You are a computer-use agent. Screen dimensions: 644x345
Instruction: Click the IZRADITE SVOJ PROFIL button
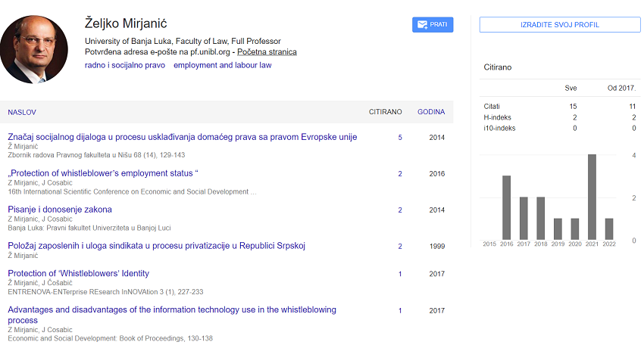[559, 25]
